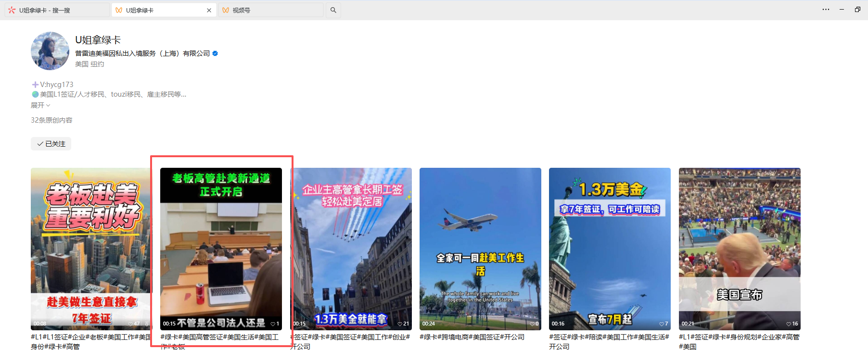Click the blue verified badge icon

pos(215,53)
